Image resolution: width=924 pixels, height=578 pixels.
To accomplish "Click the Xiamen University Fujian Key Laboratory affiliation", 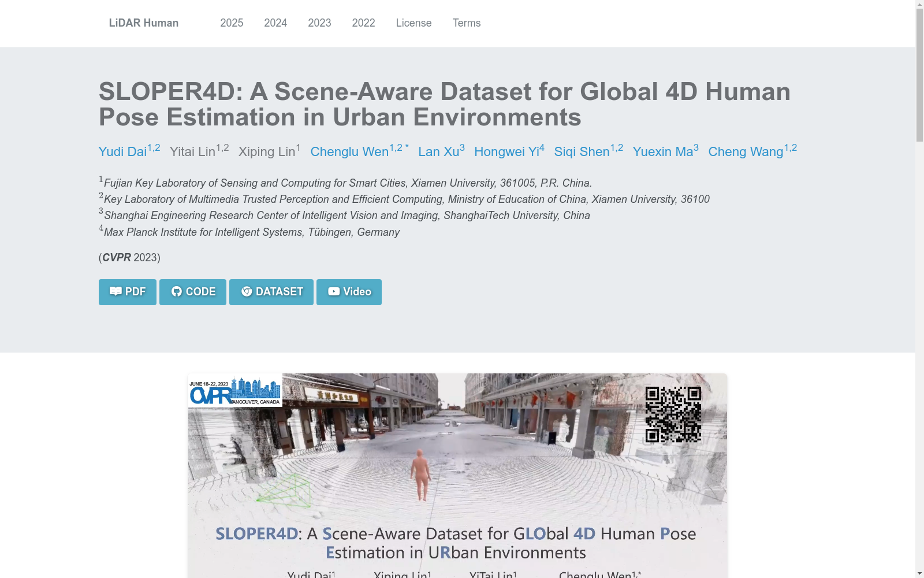I will (x=345, y=183).
